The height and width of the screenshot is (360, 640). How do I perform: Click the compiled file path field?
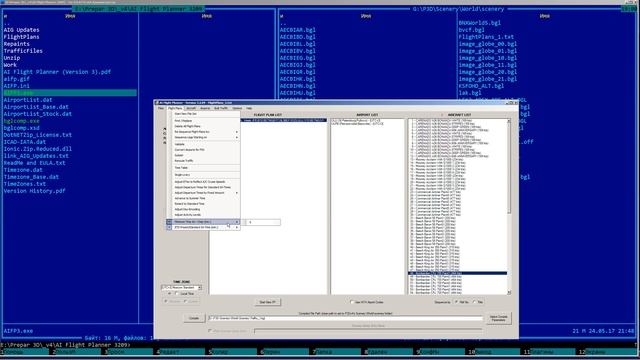coord(345,318)
